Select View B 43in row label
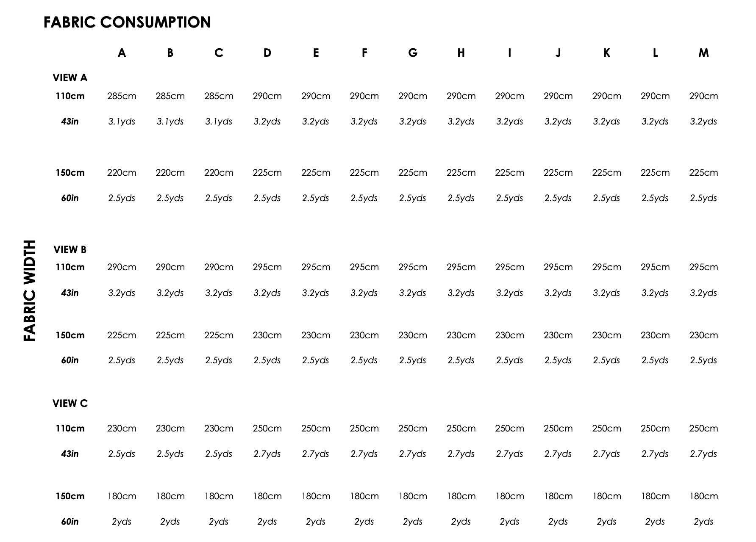This screenshot has height=542, width=756. coord(70,293)
